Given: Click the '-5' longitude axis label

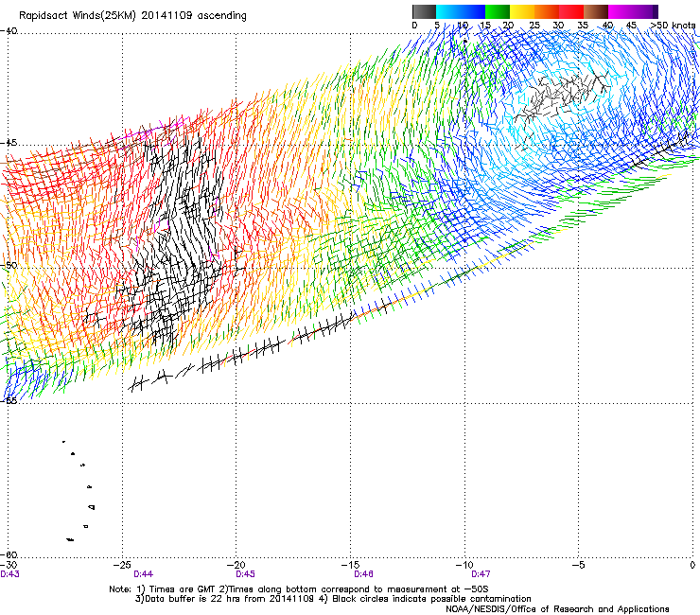Looking at the screenshot, I should (579, 565).
